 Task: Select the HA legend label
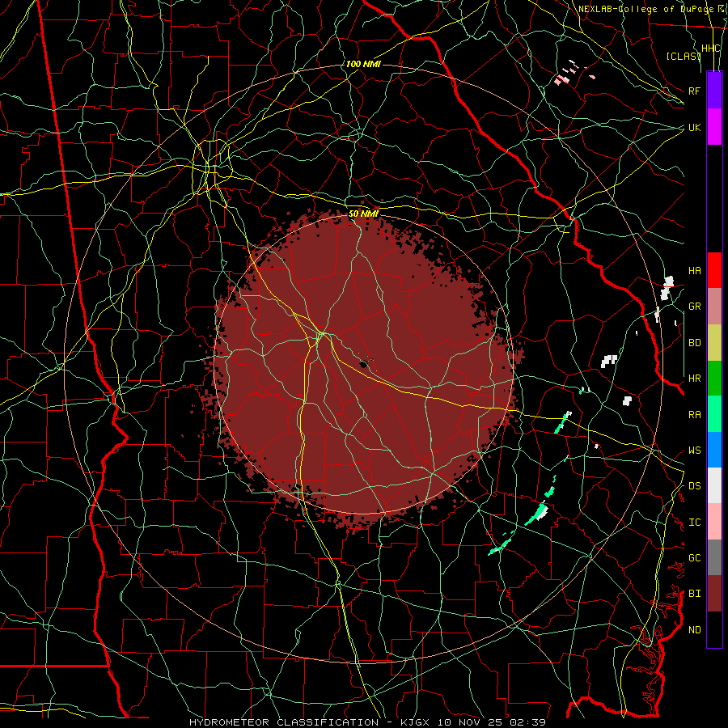695,271
